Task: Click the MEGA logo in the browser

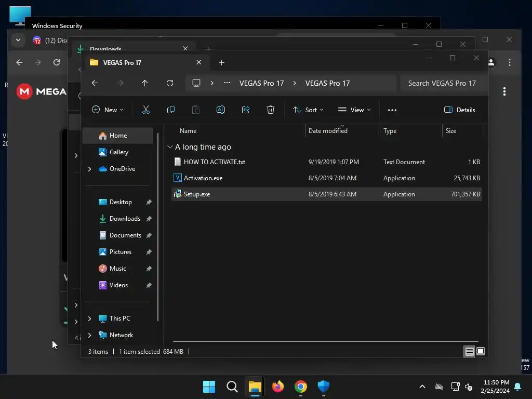Action: tap(42, 91)
